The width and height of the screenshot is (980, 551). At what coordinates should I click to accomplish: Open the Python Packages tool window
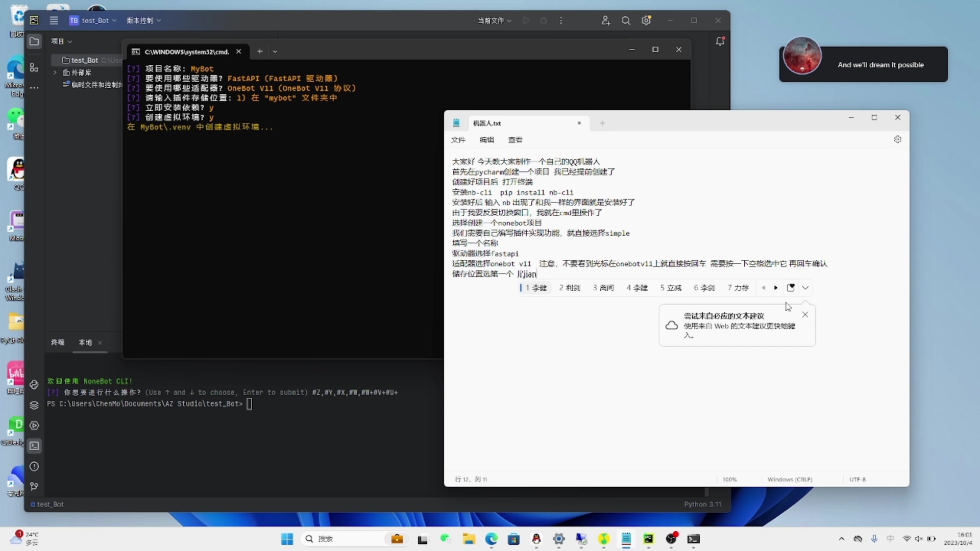tap(34, 405)
